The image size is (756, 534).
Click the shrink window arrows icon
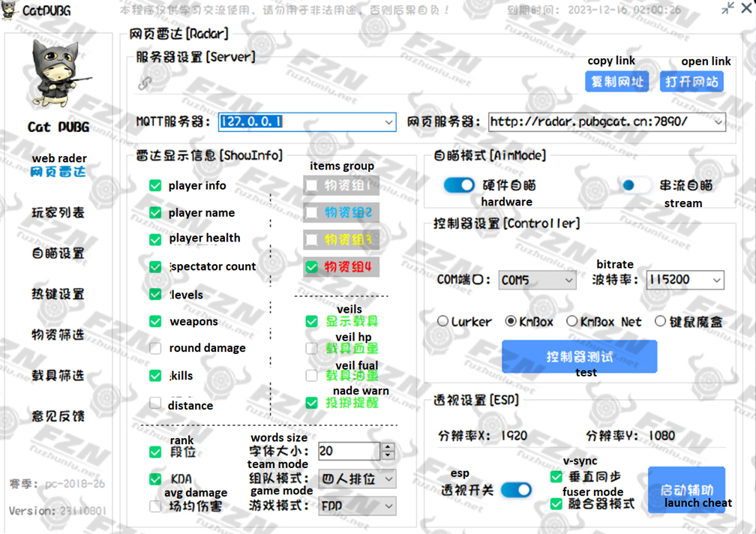[x=727, y=8]
